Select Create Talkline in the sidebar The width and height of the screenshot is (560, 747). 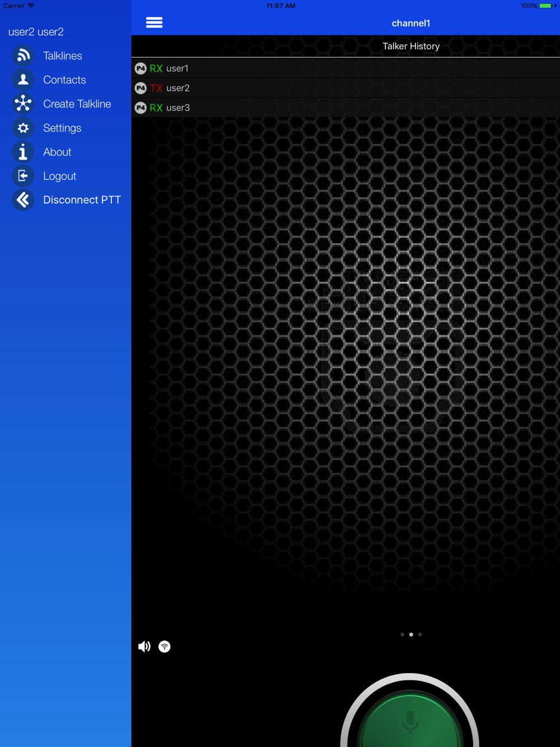point(77,104)
